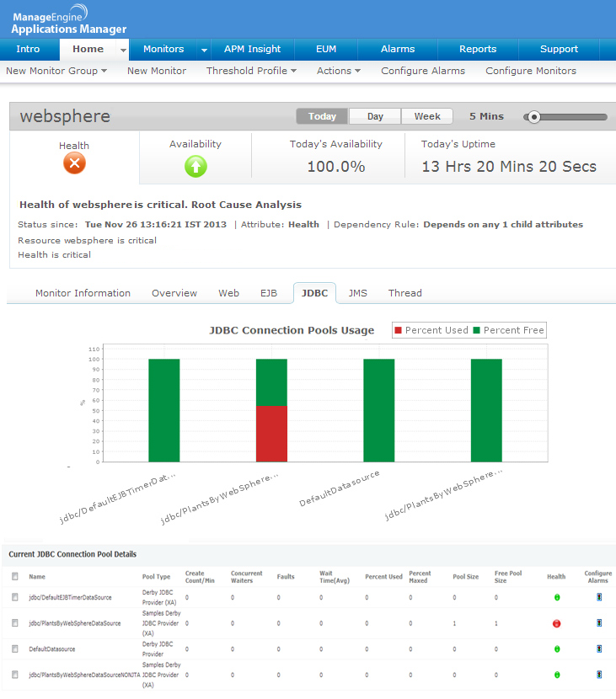Screen dimensions: 616x699
Task: Switch to the Thread tab
Action: tap(405, 293)
